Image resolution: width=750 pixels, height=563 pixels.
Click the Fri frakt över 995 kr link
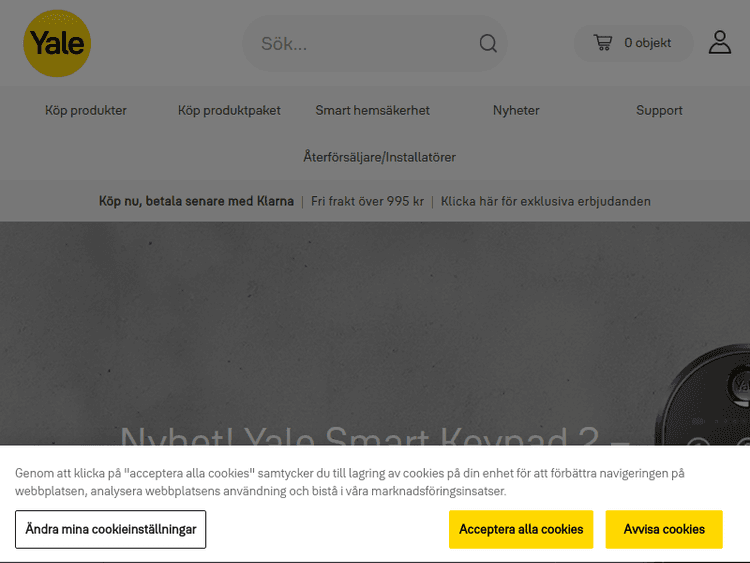tap(367, 201)
